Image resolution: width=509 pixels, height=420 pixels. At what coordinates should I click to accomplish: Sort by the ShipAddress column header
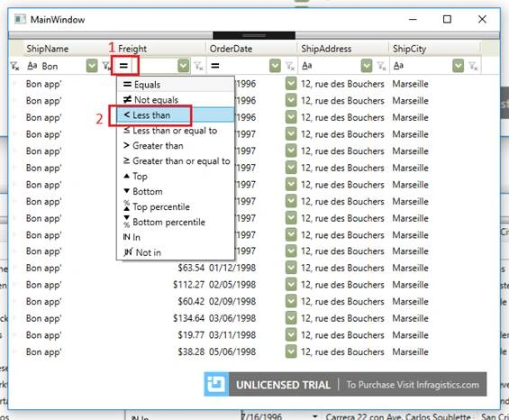[343, 49]
